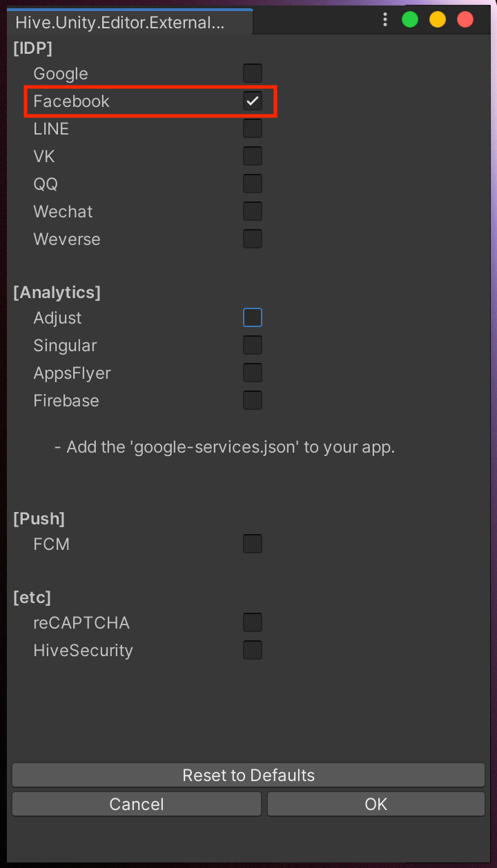
Task: Enable the Firebase analytics checkbox
Action: coord(253,400)
